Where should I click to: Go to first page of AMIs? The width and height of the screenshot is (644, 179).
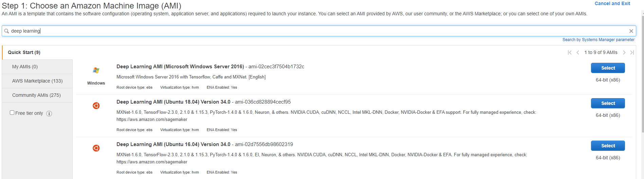pos(570,52)
